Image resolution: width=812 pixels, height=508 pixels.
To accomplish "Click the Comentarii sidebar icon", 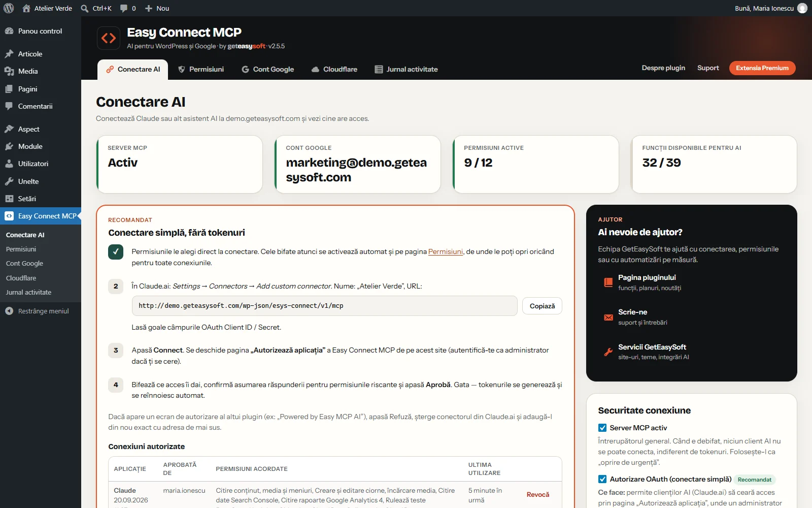I will pyautogui.click(x=9, y=106).
